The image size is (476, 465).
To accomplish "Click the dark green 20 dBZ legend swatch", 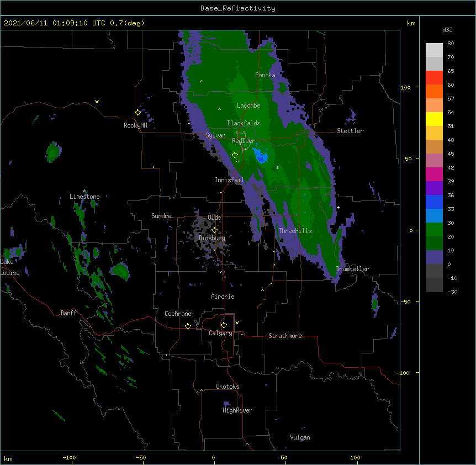I will click(x=434, y=243).
